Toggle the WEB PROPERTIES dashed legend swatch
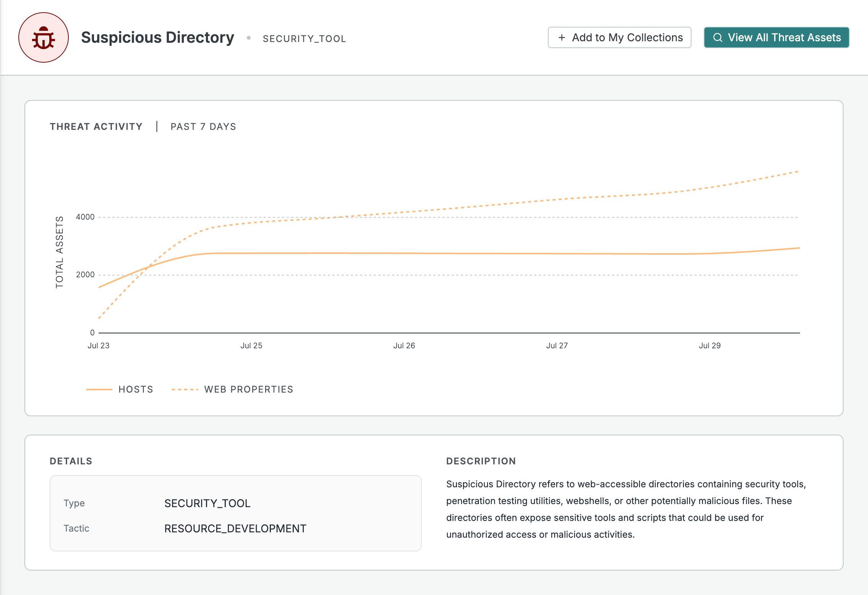868x595 pixels. (185, 389)
